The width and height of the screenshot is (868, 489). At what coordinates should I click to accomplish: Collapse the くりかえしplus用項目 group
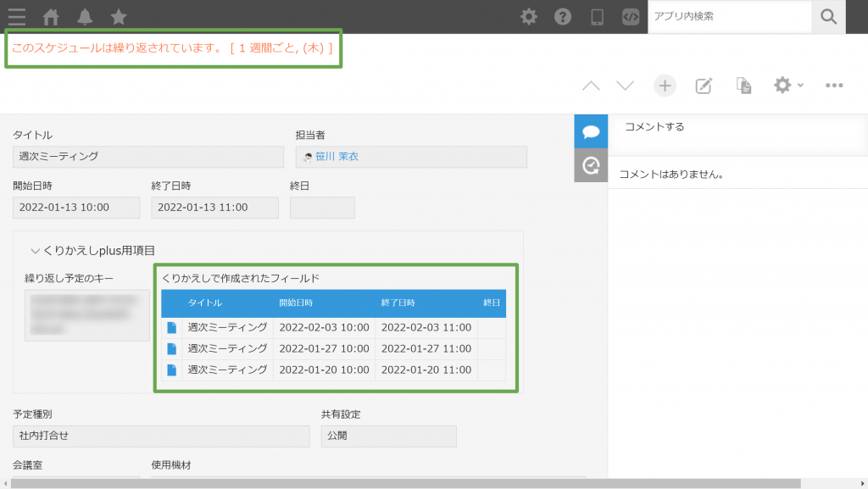[x=35, y=251]
